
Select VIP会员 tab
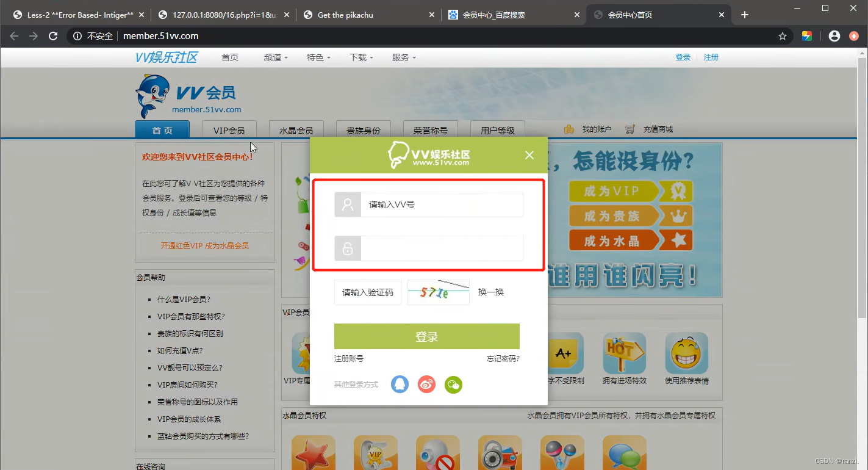click(x=229, y=129)
